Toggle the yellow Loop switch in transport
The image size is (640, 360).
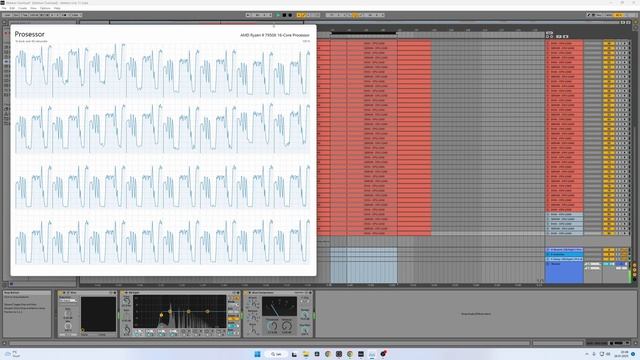coord(355,15)
